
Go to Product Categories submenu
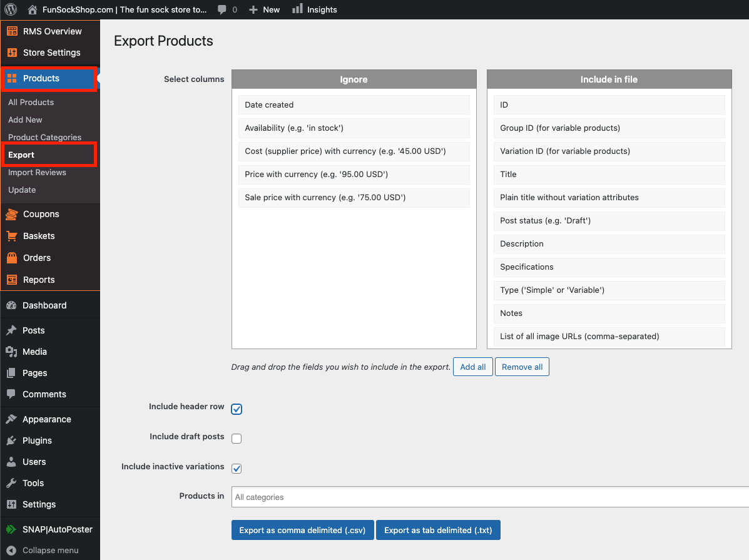45,137
